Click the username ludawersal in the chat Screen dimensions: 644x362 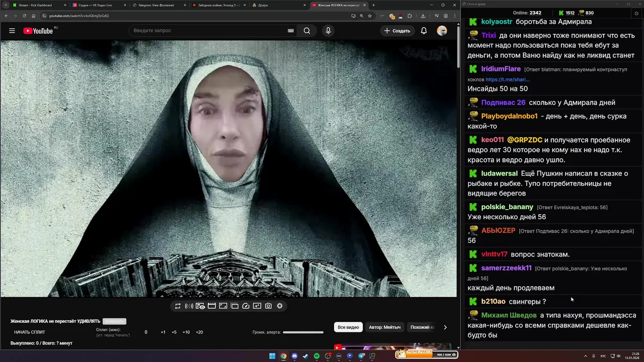pyautogui.click(x=500, y=173)
